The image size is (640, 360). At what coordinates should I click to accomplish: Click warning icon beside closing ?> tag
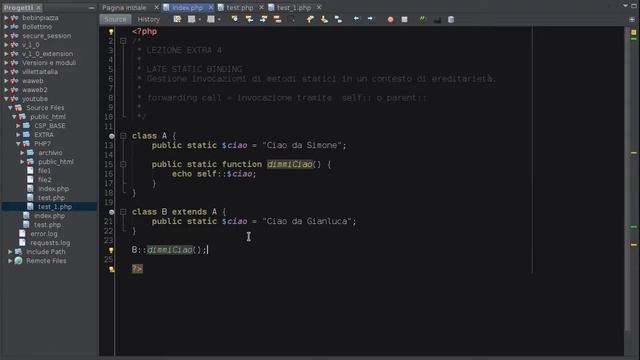coord(111,269)
